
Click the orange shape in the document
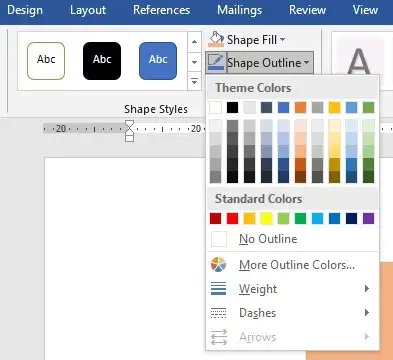point(386,310)
